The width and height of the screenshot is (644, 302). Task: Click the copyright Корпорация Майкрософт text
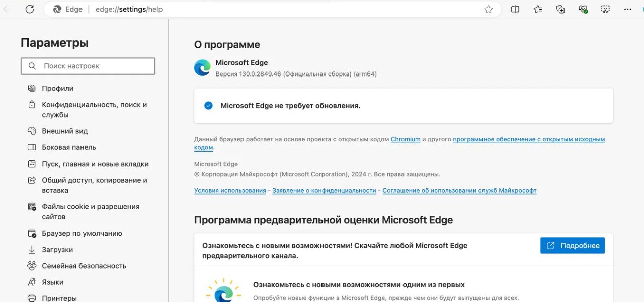click(x=317, y=174)
